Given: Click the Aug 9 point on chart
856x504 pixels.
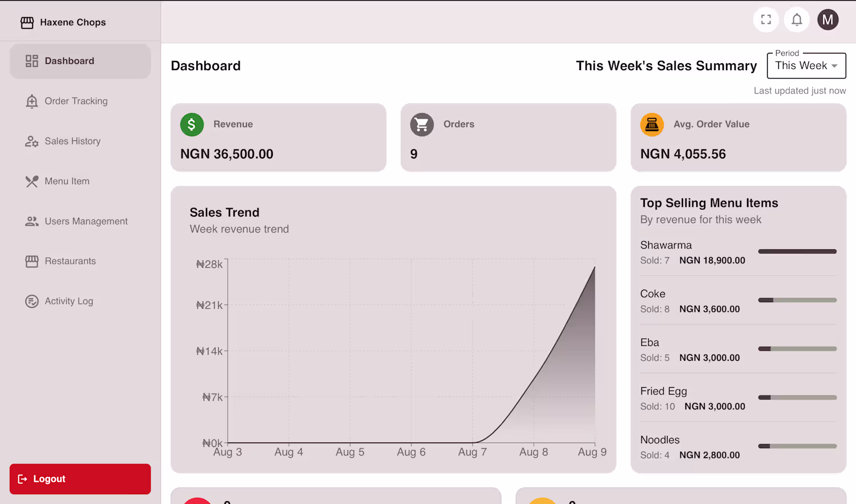Looking at the screenshot, I should pyautogui.click(x=595, y=267).
